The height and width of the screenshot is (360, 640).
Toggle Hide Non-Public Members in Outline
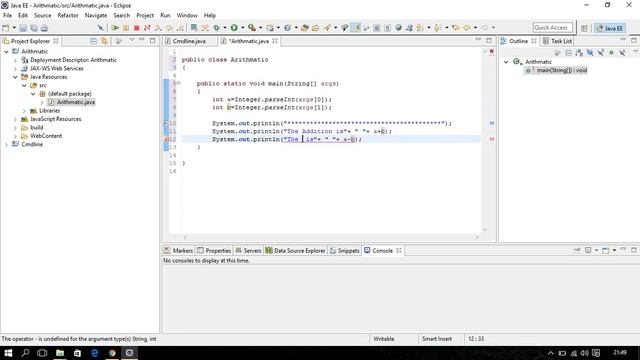[x=611, y=53]
